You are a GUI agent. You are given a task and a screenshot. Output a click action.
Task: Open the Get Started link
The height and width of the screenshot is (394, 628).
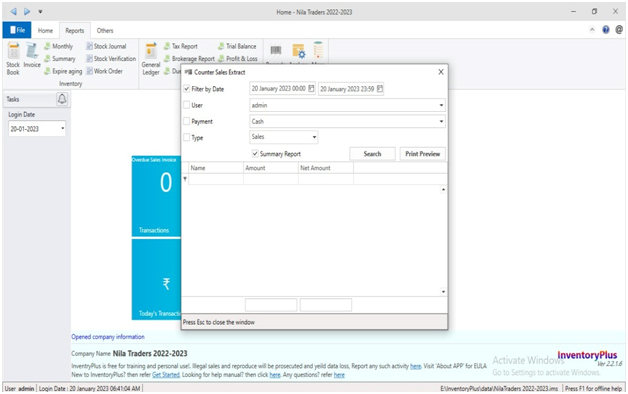pos(166,375)
